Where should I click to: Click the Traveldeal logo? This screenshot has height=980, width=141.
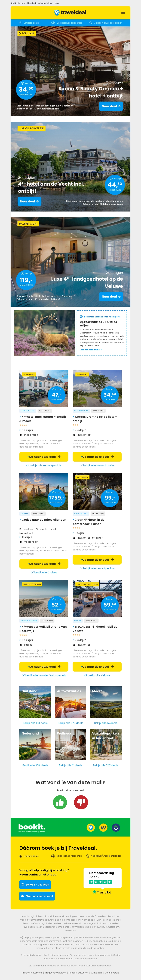coord(70,13)
